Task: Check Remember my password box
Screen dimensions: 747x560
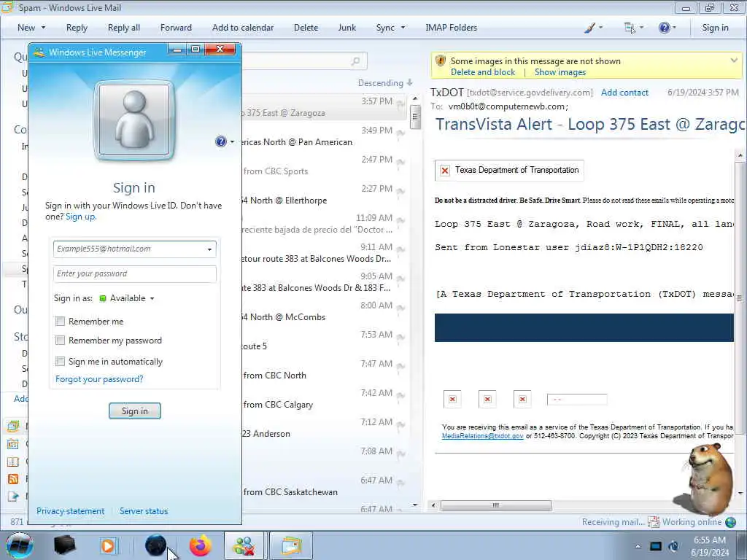Action: pos(60,340)
